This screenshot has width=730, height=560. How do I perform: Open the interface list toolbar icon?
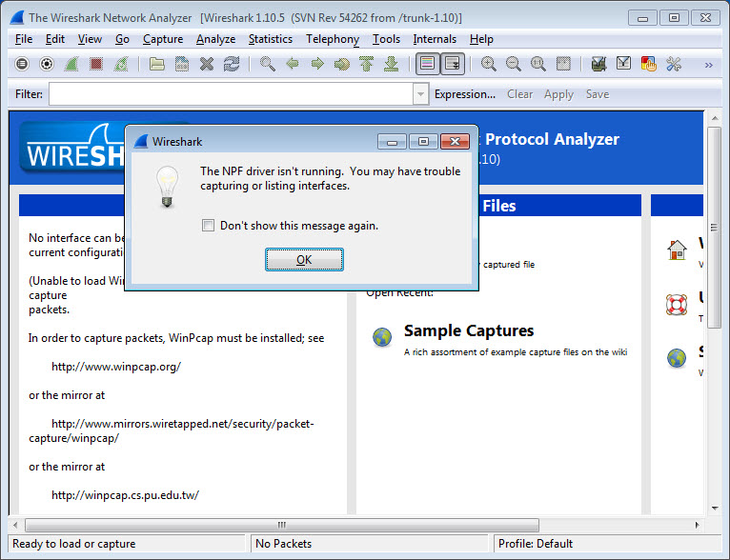22,64
